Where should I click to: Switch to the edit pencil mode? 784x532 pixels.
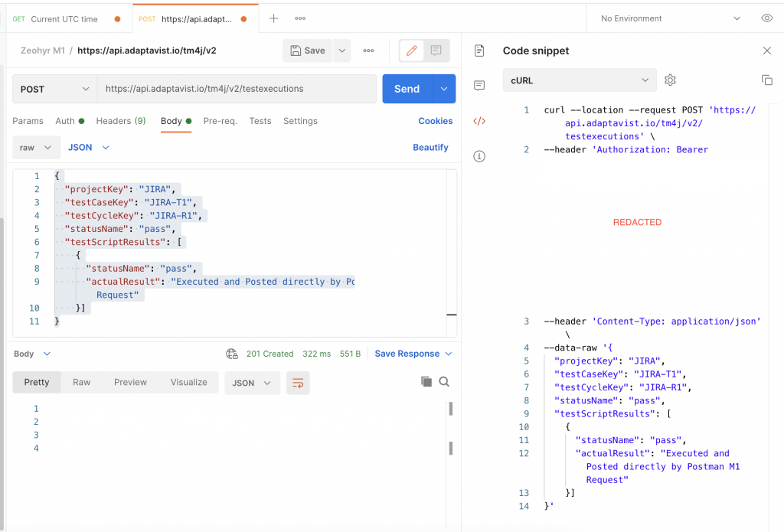(412, 51)
